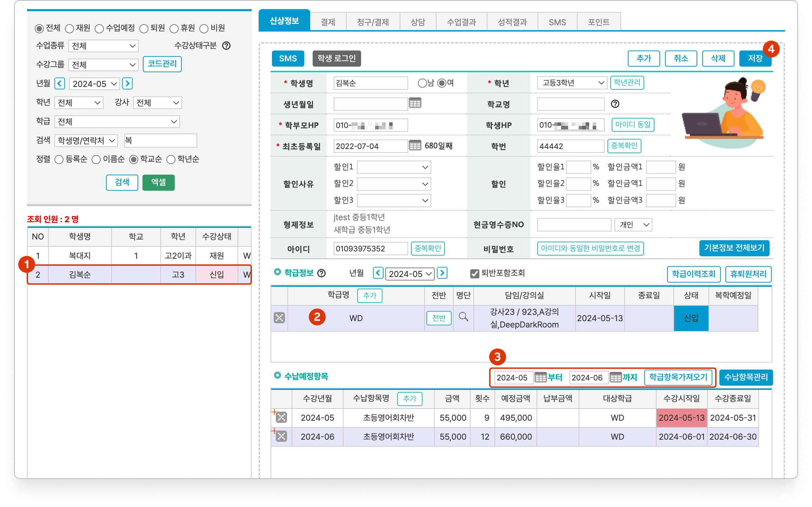Open 성적결과 tab
The height and width of the screenshot is (507, 812).
pyautogui.click(x=512, y=22)
